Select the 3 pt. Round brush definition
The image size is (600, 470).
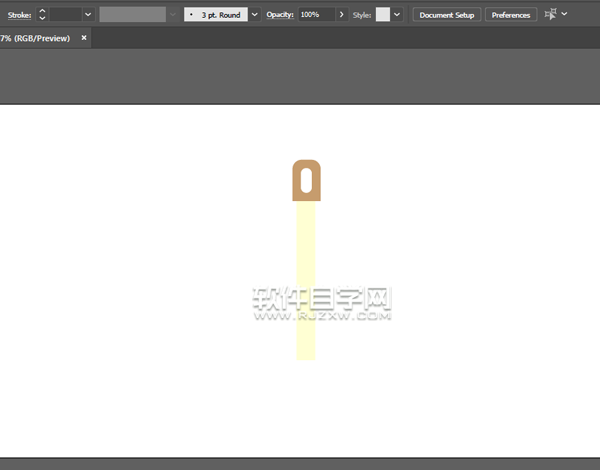point(214,15)
